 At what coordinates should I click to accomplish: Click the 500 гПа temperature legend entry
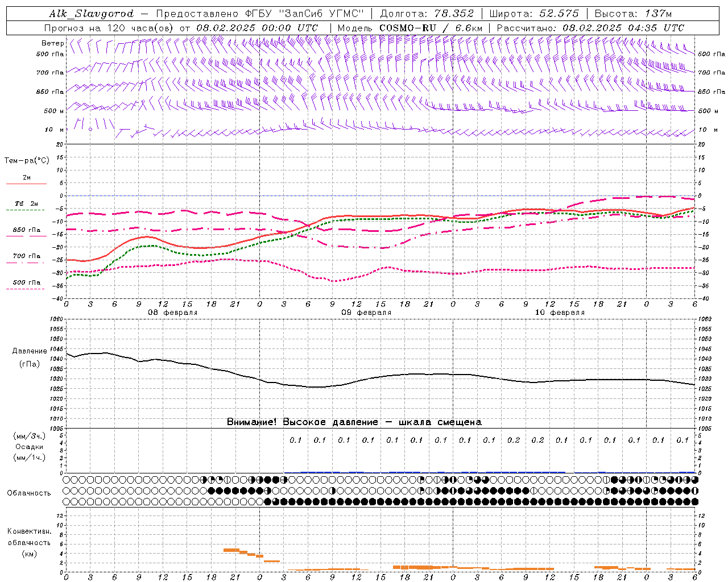tap(27, 282)
